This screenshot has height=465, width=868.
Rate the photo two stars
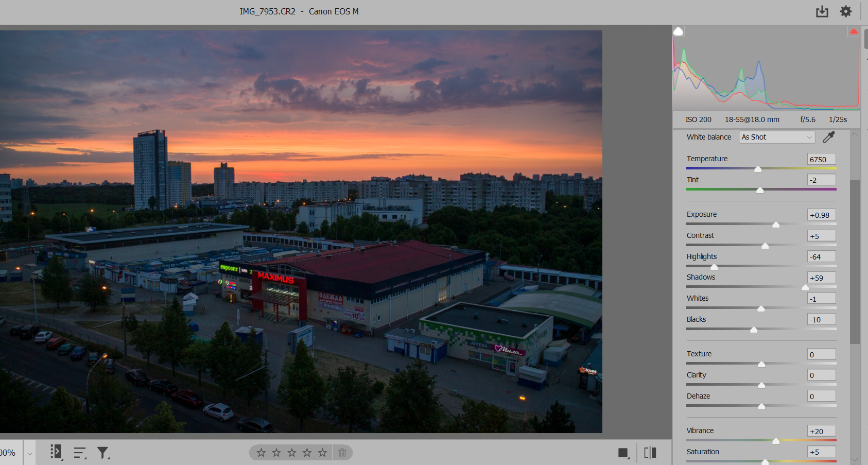(x=276, y=453)
